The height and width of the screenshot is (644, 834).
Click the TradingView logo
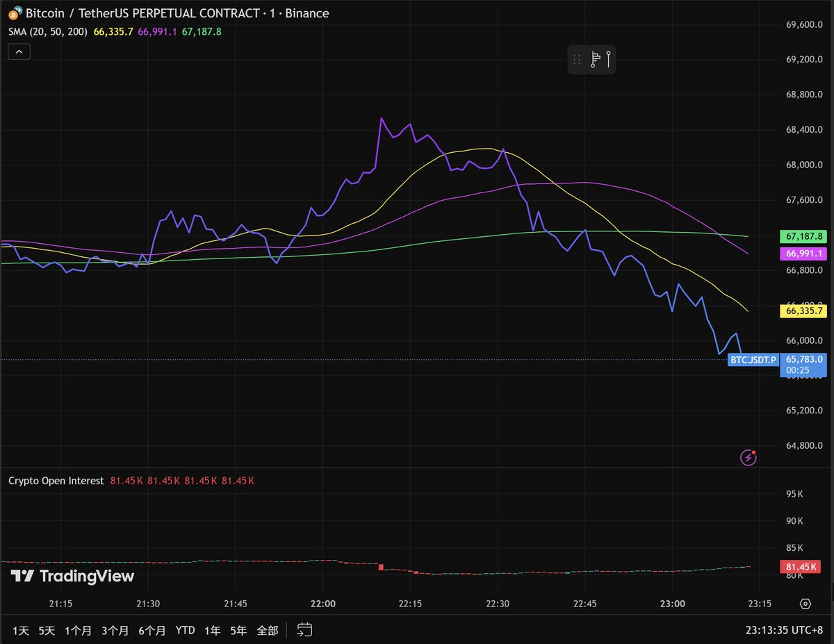click(x=72, y=576)
